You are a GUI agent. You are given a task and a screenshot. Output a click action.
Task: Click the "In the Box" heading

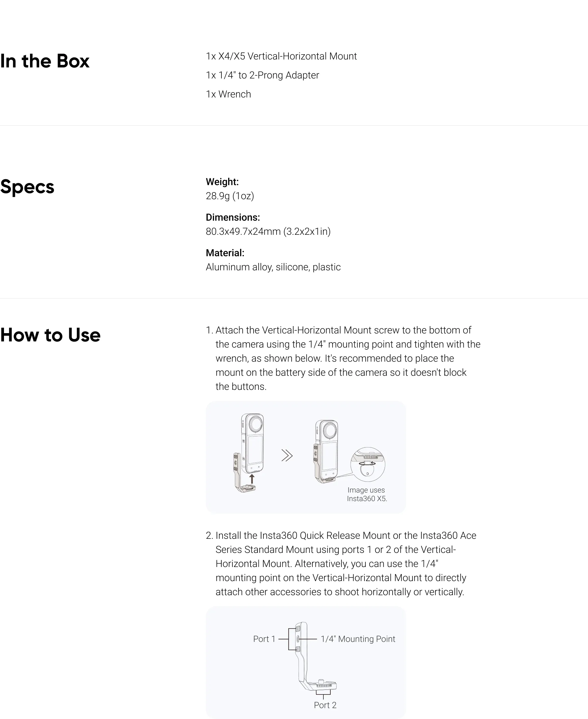45,61
